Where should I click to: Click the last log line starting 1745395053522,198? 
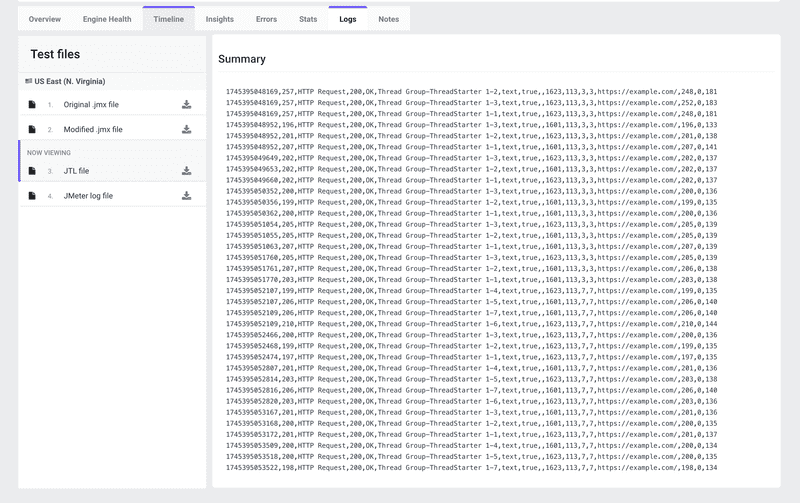471,468
